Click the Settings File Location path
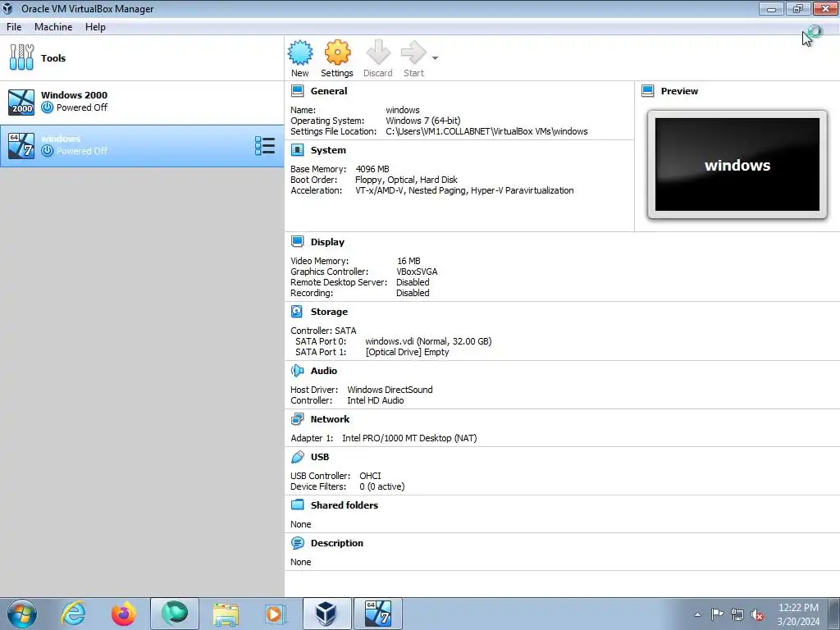Image resolution: width=840 pixels, height=630 pixels. click(x=486, y=131)
